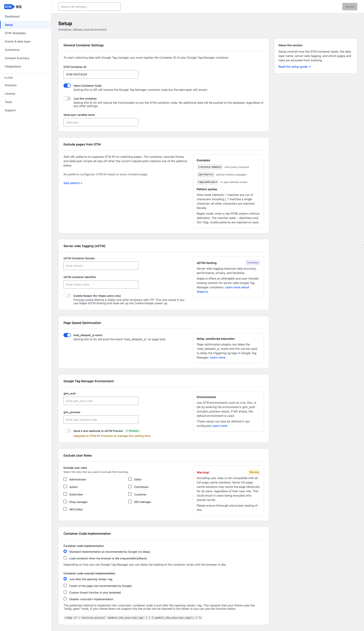This screenshot has height=631, width=364.
Task: Click the Promotion badge
Action: [x=253, y=263]
